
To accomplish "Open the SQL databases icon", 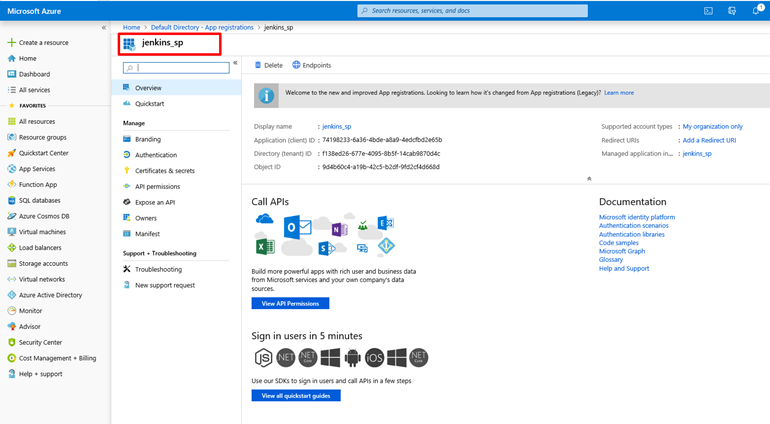I will pos(12,200).
